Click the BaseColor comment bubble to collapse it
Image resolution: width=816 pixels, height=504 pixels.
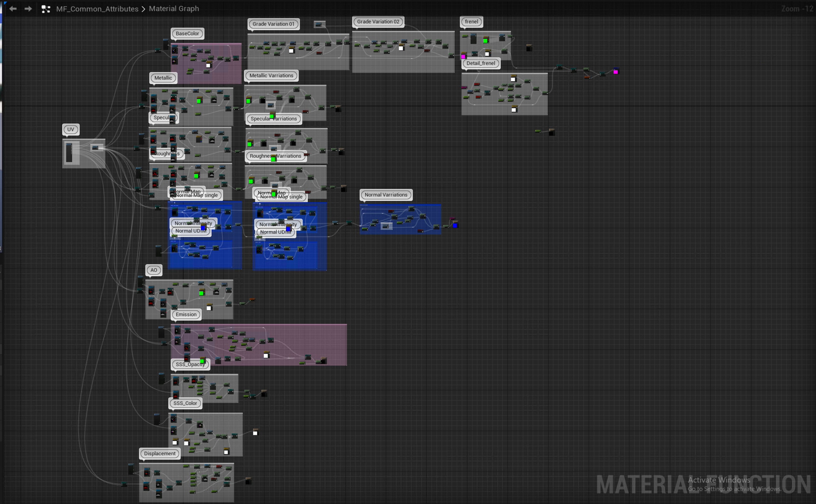tap(187, 34)
